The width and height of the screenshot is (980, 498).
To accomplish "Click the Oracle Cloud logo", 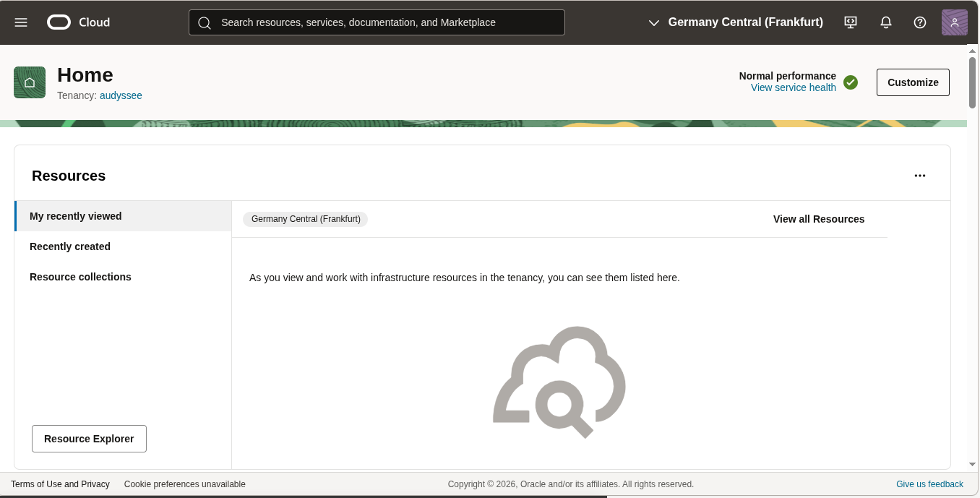I will pos(79,22).
